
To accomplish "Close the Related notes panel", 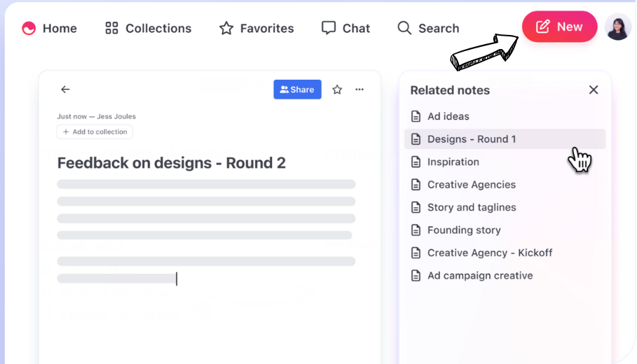I will coord(594,90).
